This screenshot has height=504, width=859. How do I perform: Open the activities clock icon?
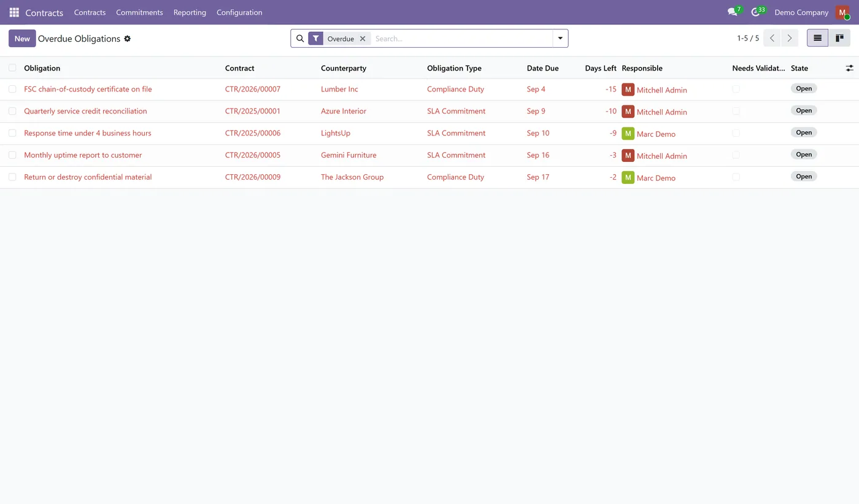[756, 12]
